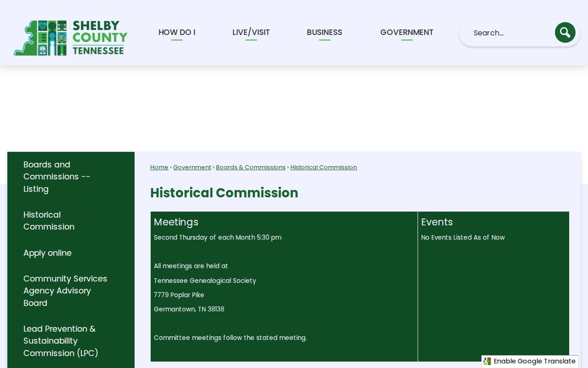This screenshot has height=368, width=588.
Task: Open the BUSINESS menu
Action: click(324, 32)
